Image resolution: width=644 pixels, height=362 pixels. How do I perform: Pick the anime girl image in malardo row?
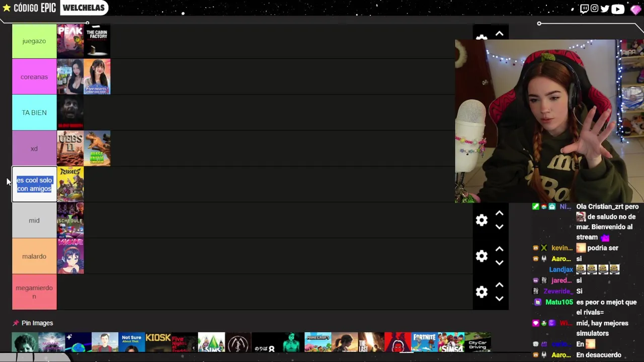(70, 256)
